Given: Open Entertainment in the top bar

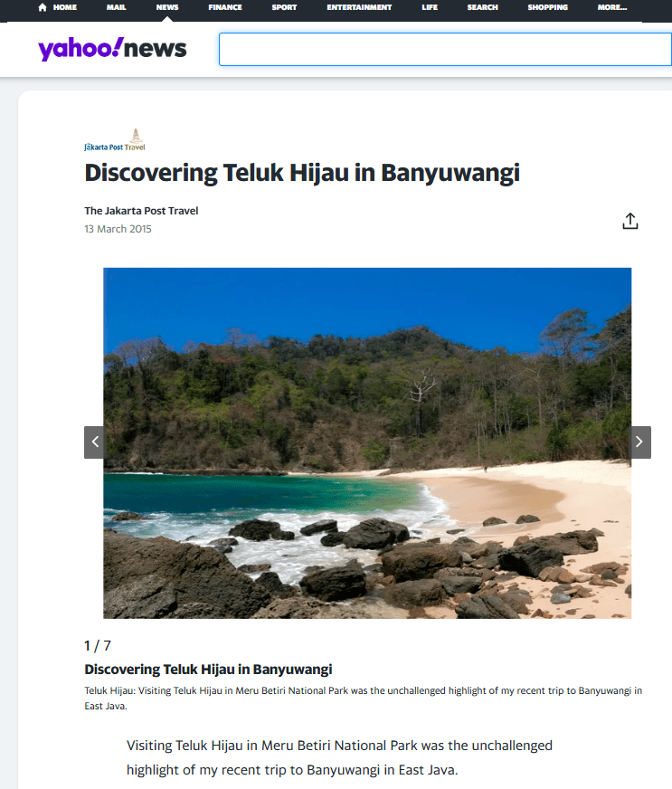Looking at the screenshot, I should [359, 7].
